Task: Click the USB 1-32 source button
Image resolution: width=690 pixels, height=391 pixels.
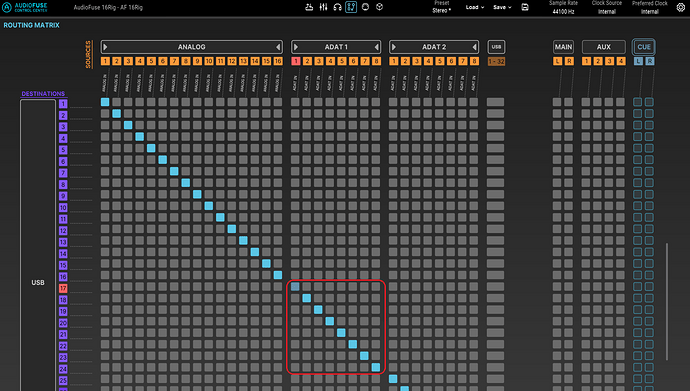Action: 496,62
